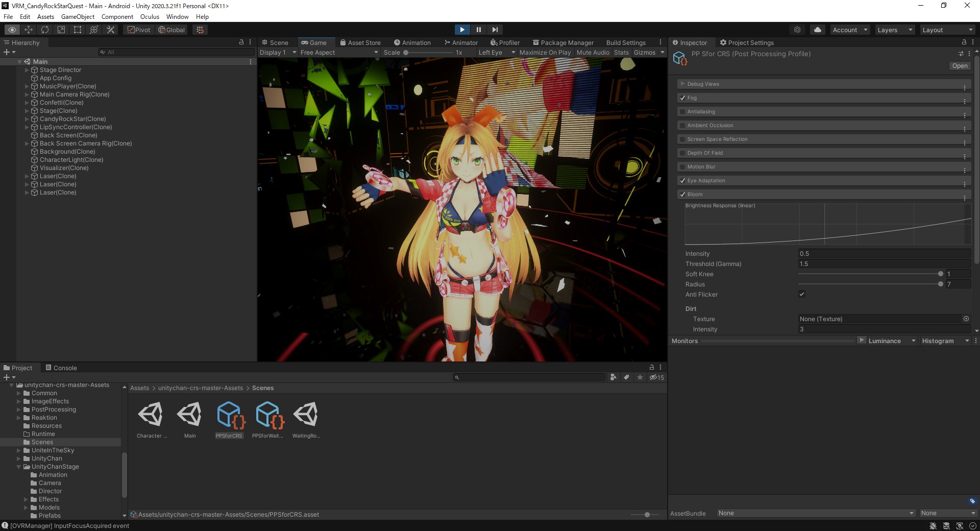Select the Rect transform tool

click(x=78, y=30)
